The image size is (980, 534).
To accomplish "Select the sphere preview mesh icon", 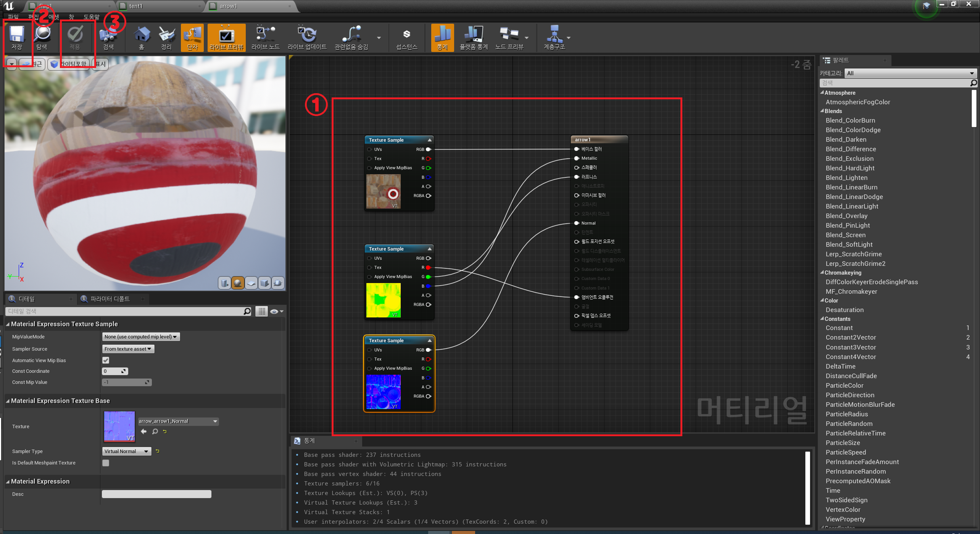I will 238,283.
